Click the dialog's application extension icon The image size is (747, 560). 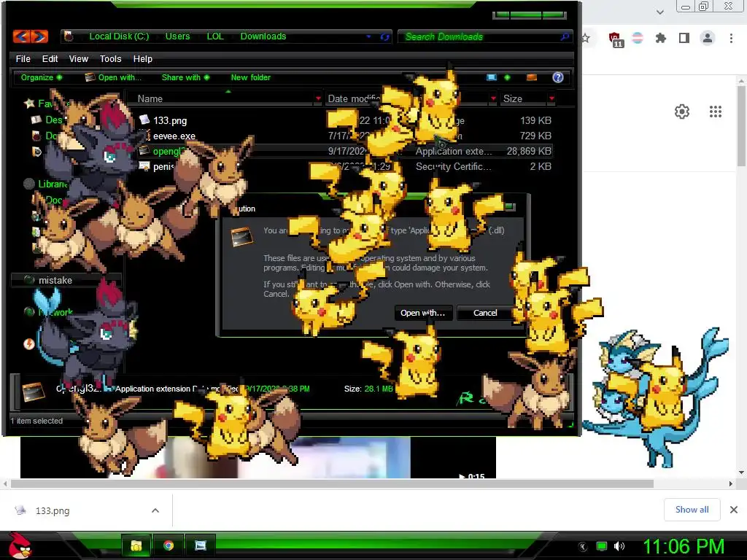[242, 237]
